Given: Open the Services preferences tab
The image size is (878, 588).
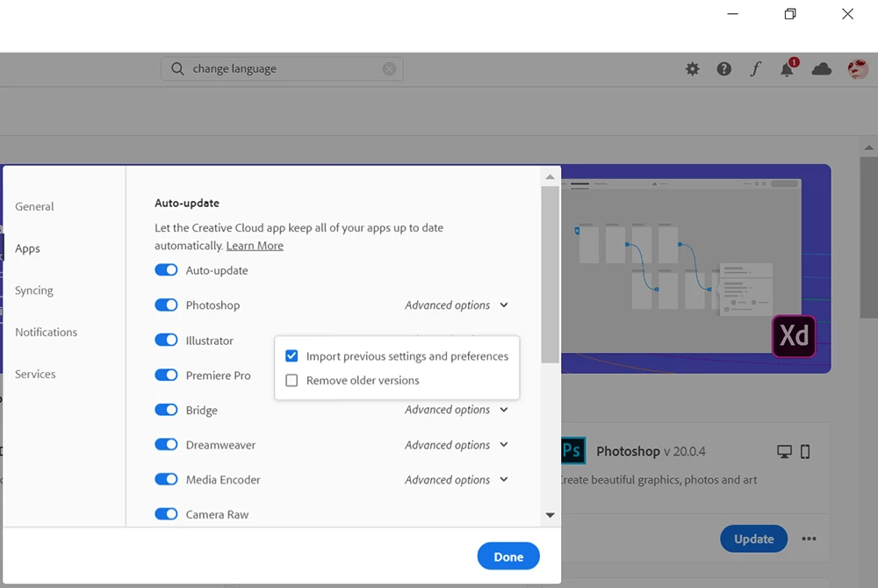Looking at the screenshot, I should 35,374.
